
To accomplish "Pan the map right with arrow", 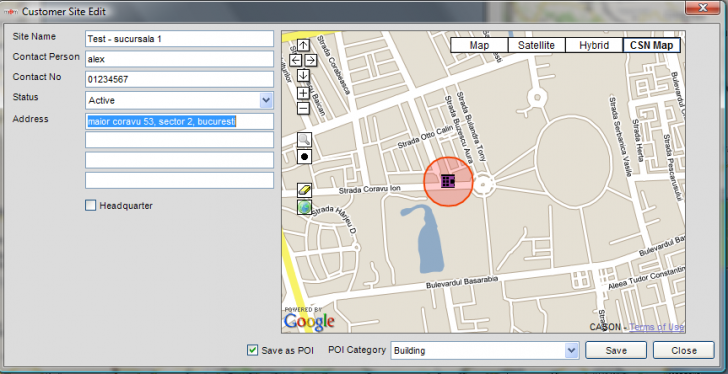I will click(311, 60).
